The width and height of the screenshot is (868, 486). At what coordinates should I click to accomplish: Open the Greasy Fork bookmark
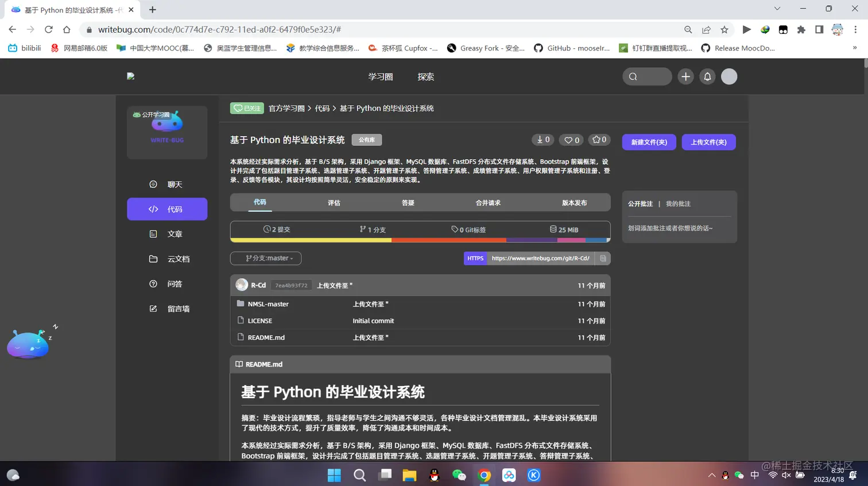(486, 48)
